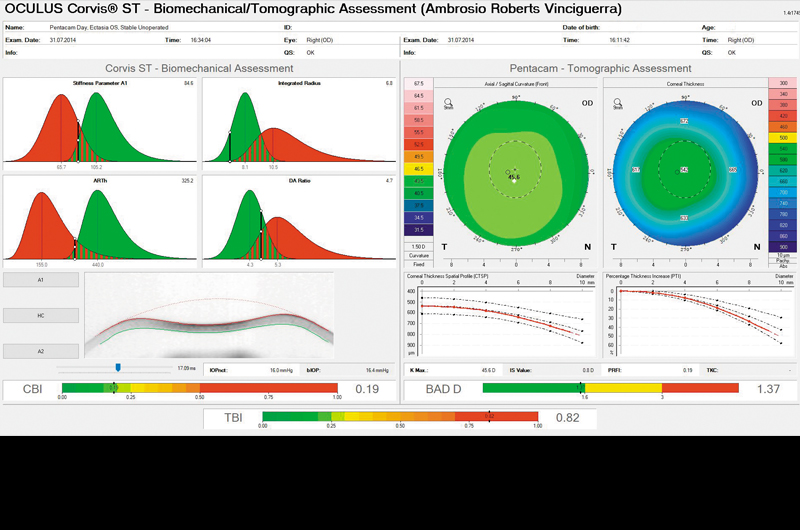This screenshot has width=800, height=530.
Task: Click the IOPnct value 16.0 mmHg
Action: pyautogui.click(x=281, y=370)
